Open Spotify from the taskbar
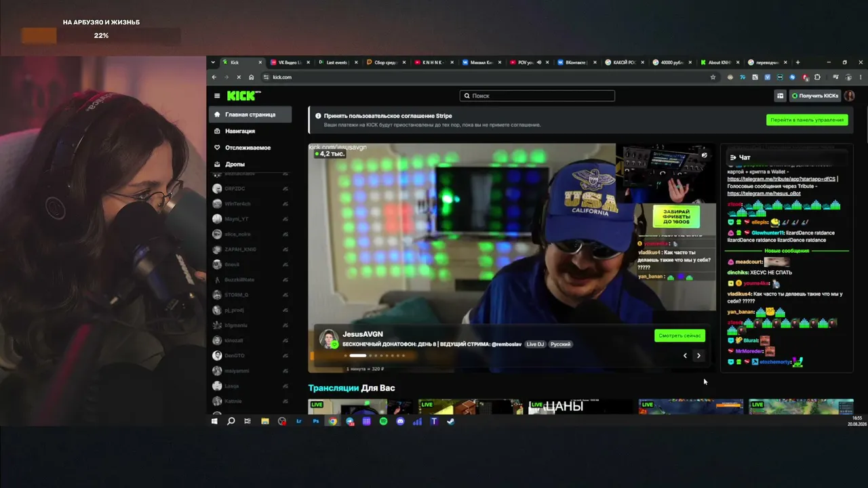The height and width of the screenshot is (488, 868). click(x=383, y=422)
